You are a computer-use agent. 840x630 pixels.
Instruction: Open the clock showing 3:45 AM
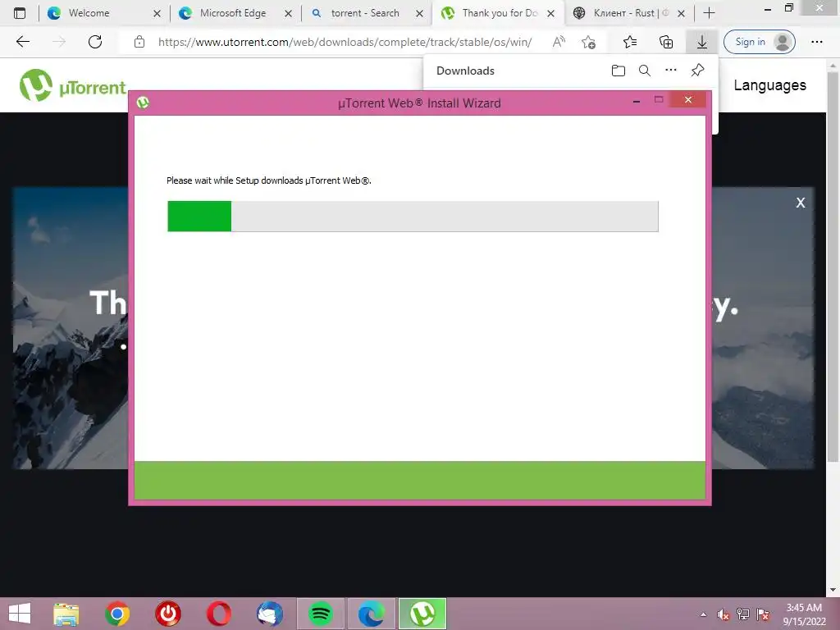(x=804, y=614)
